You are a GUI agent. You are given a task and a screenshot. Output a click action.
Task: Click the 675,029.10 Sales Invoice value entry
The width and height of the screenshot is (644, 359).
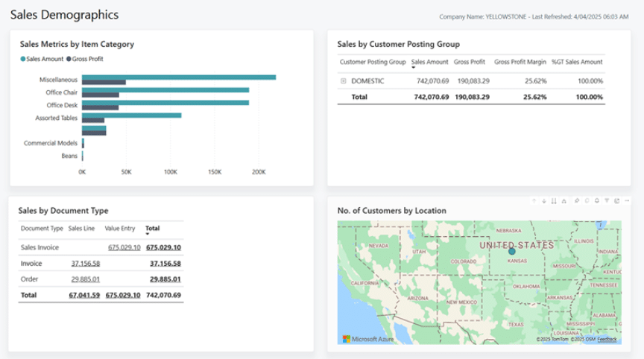(x=124, y=247)
